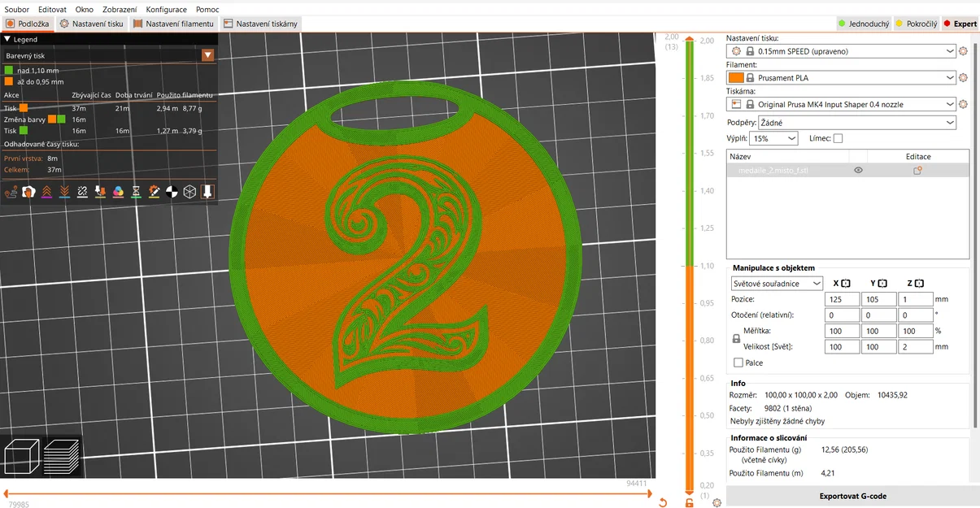980x508 pixels.
Task: Switch to sliced layers preview icon
Action: coord(61,456)
